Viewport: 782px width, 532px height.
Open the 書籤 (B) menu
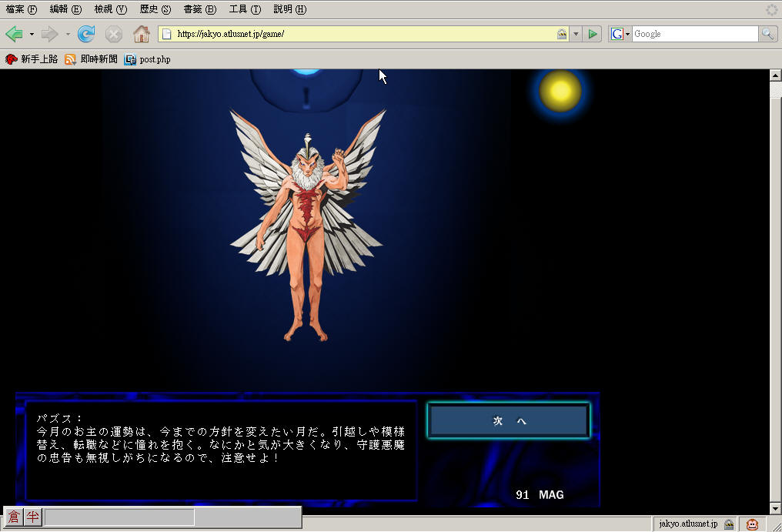click(x=199, y=9)
